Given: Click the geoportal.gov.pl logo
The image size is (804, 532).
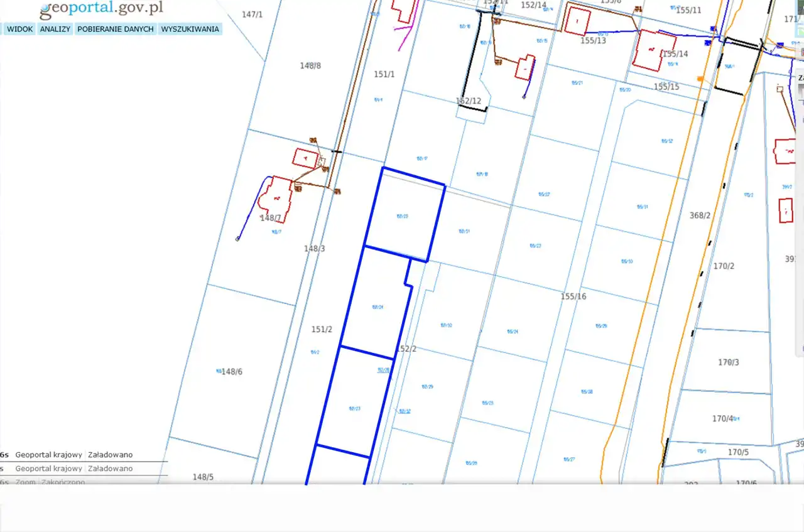Looking at the screenshot, I should (x=101, y=9).
